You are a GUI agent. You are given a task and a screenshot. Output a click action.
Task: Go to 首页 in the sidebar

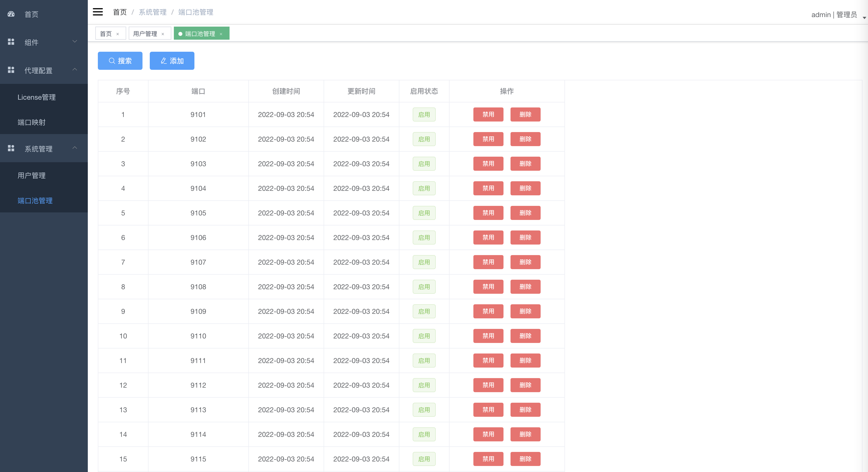coord(44,14)
